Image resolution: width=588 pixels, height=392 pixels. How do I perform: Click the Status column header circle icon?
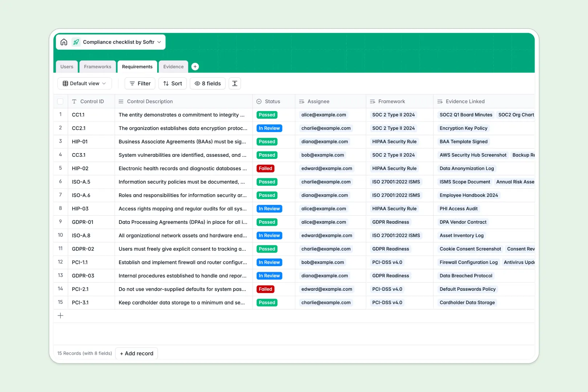[258, 101]
